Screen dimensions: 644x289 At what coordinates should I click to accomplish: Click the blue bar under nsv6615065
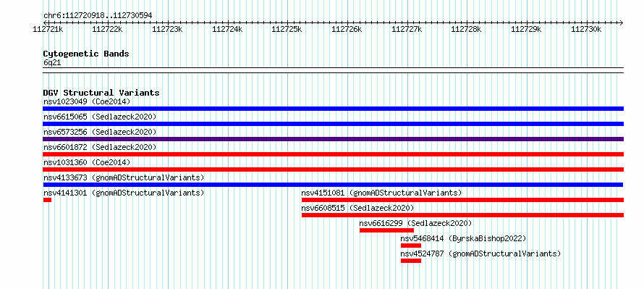333,124
